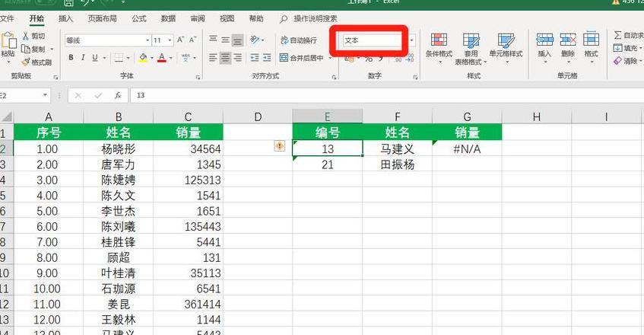Image resolution: width=644 pixels, height=335 pixels.
Task: Open the phonetic guide 文 icon
Action: coord(186,58)
